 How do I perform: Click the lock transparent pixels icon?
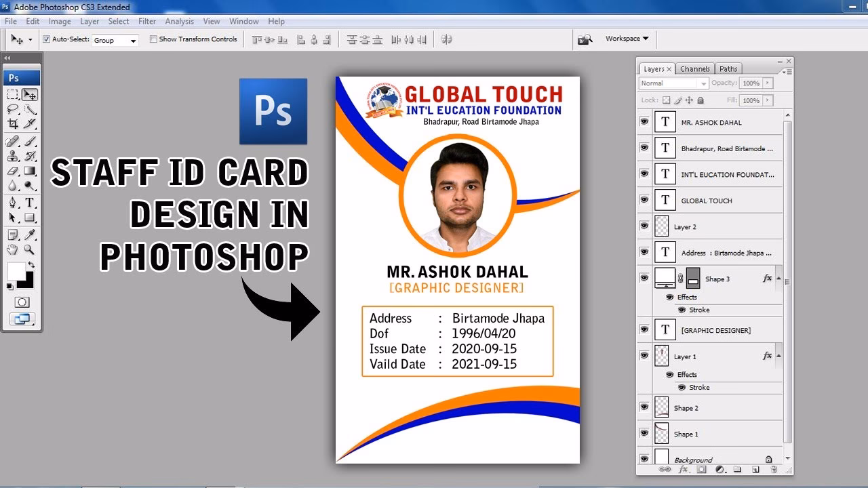point(667,100)
